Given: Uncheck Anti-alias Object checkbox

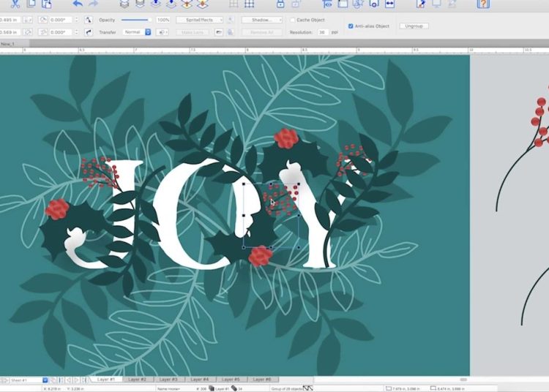Looking at the screenshot, I should [351, 26].
